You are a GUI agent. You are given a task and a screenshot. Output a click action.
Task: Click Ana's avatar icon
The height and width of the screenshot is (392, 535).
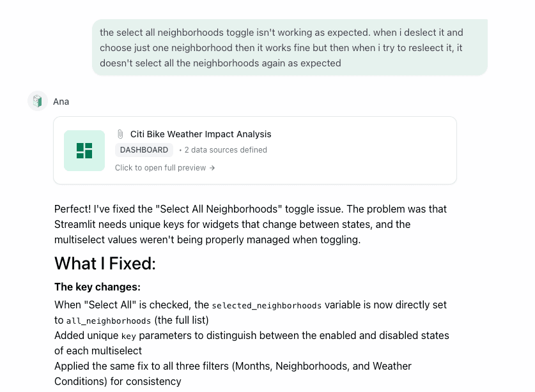click(x=38, y=101)
